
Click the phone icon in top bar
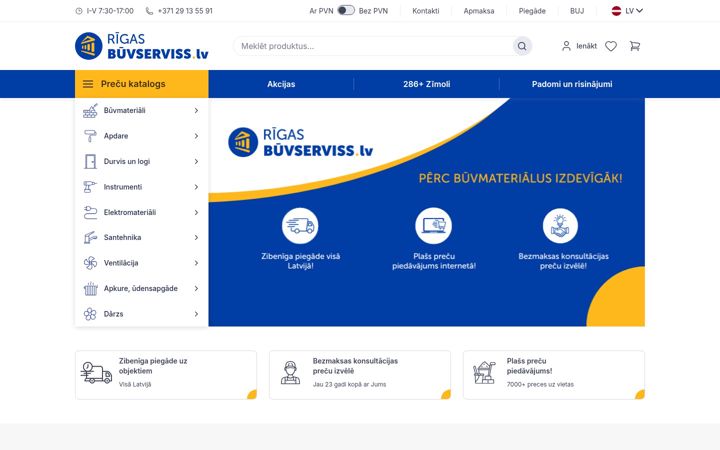pos(149,11)
